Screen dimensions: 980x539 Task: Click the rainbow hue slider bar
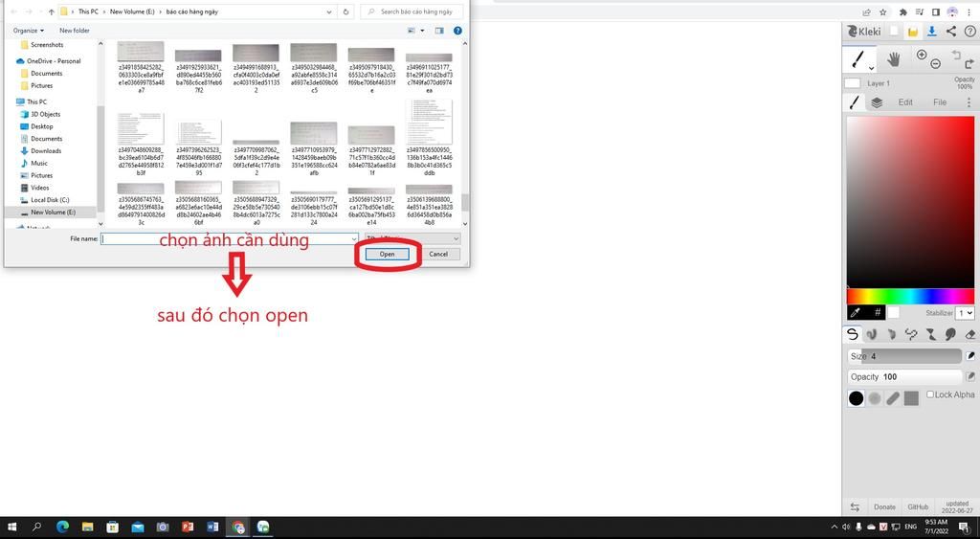(910, 296)
